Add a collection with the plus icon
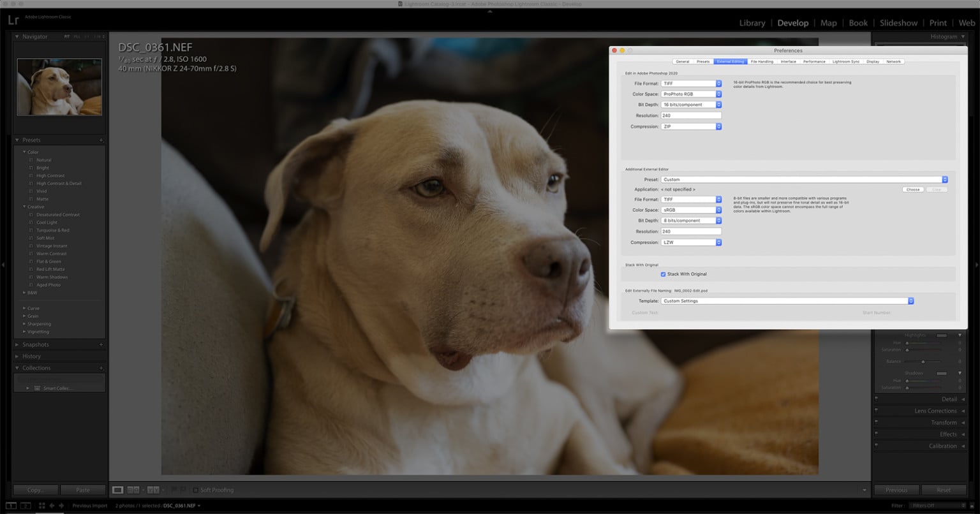This screenshot has width=980, height=514. (x=101, y=368)
